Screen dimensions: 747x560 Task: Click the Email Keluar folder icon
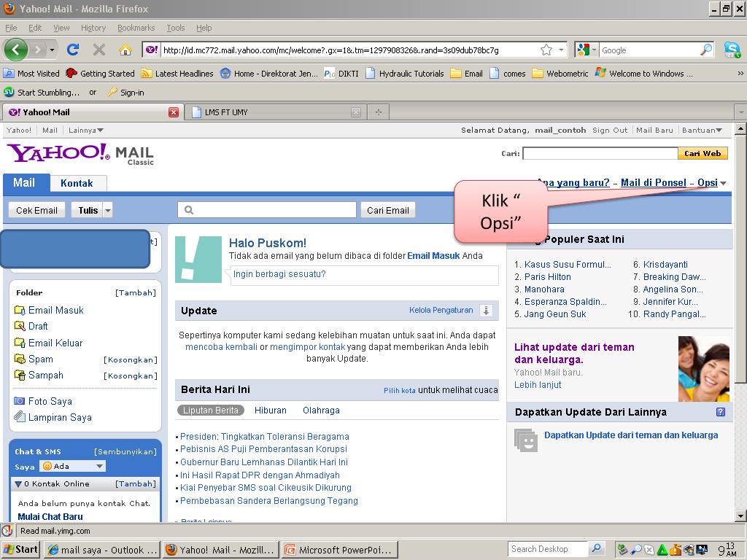pyautogui.click(x=20, y=343)
